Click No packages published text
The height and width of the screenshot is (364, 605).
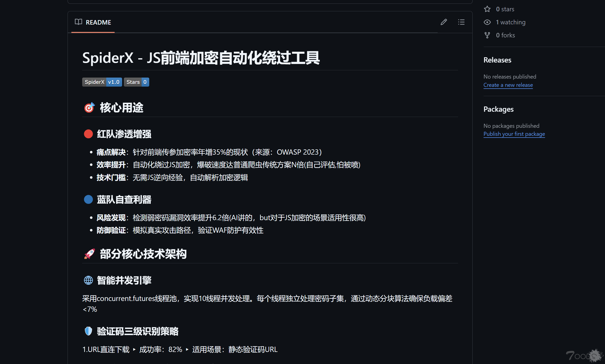tap(511, 126)
